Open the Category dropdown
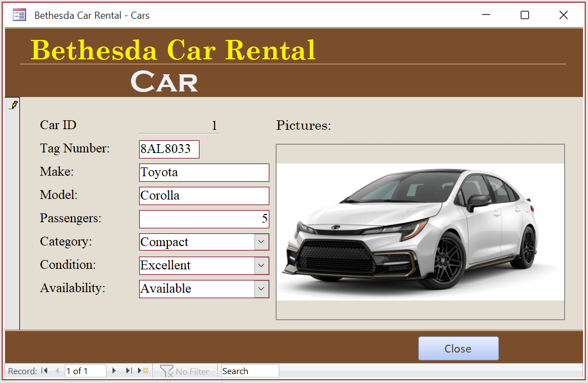 (x=262, y=242)
